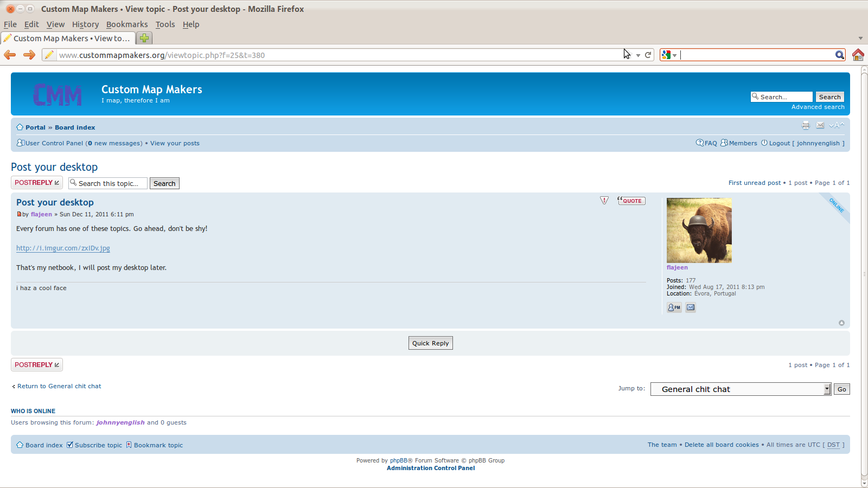
Task: Open a new tab with plus button
Action: pos(144,38)
